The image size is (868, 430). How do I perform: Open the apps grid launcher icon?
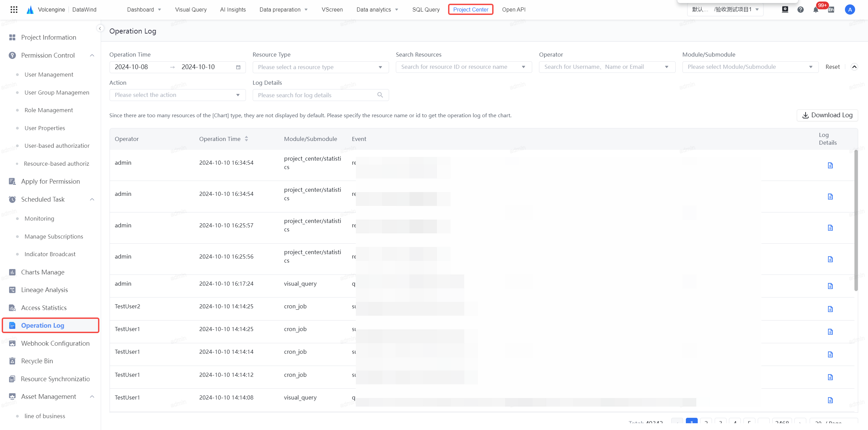(x=14, y=9)
